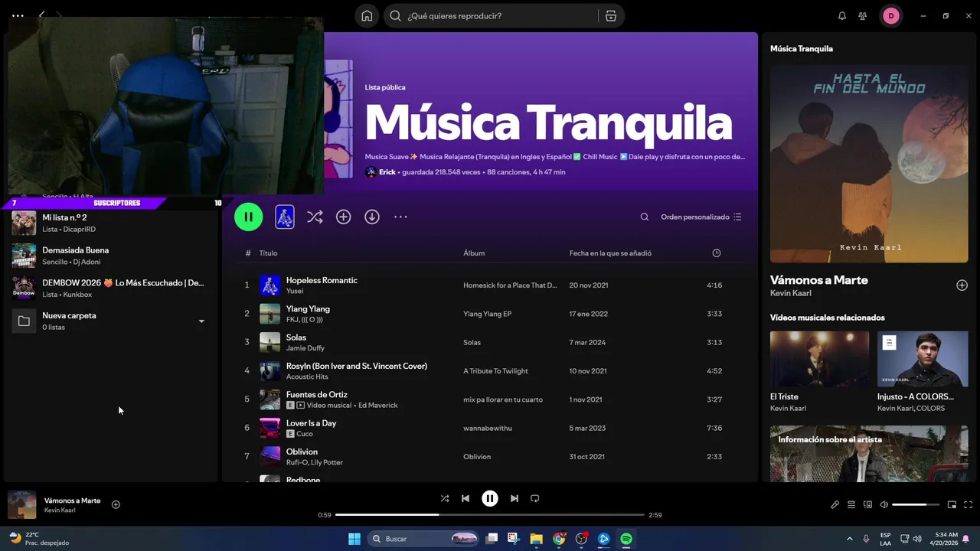Toggle repeat mode
This screenshot has height=551, width=980.
[x=535, y=498]
